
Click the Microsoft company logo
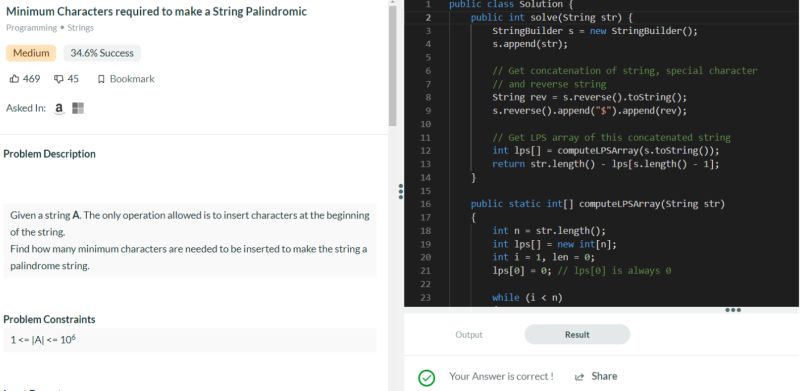tap(78, 108)
